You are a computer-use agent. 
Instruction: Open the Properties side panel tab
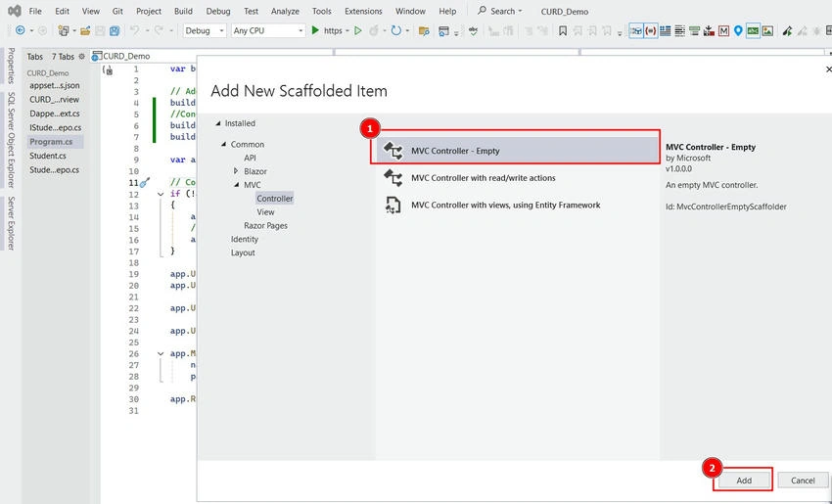11,66
